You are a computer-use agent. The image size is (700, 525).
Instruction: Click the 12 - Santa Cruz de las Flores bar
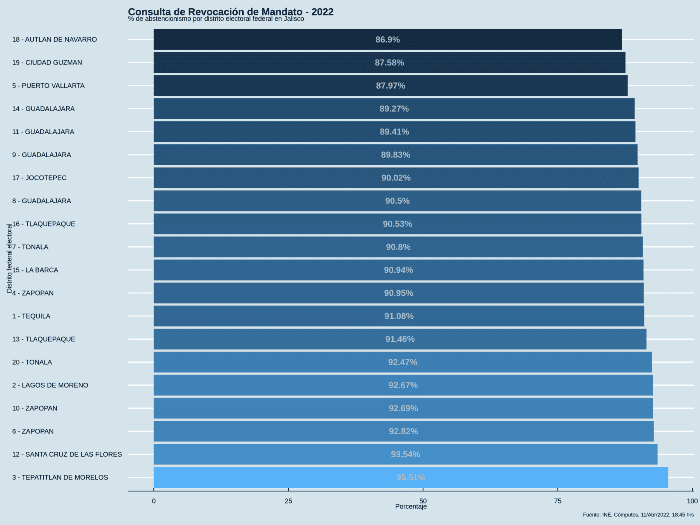[405, 454]
